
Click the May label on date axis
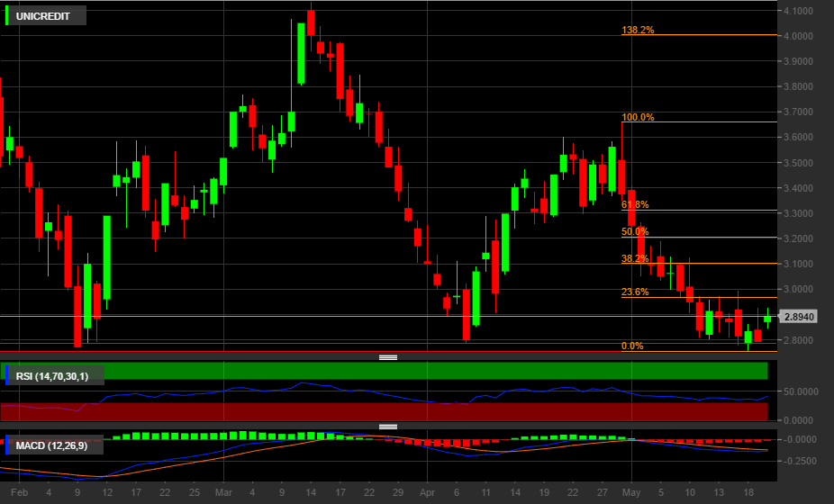(x=631, y=492)
